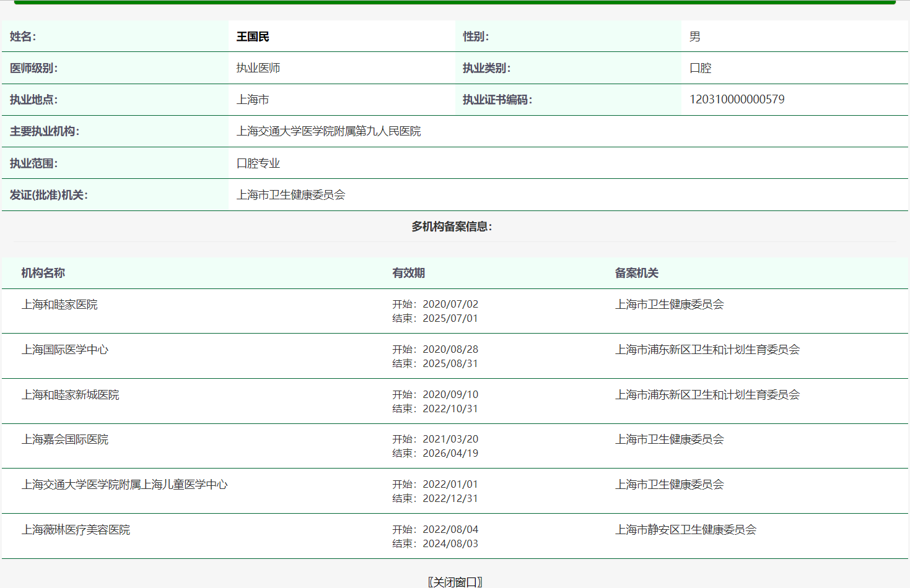Click the end date 2026/04/19

point(450,453)
